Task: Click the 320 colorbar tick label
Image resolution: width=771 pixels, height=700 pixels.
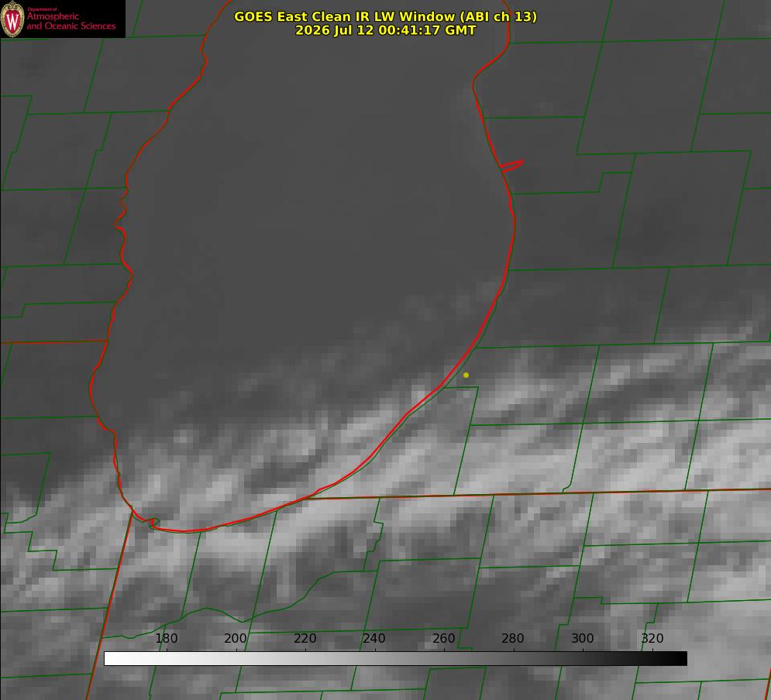Action: pos(652,638)
